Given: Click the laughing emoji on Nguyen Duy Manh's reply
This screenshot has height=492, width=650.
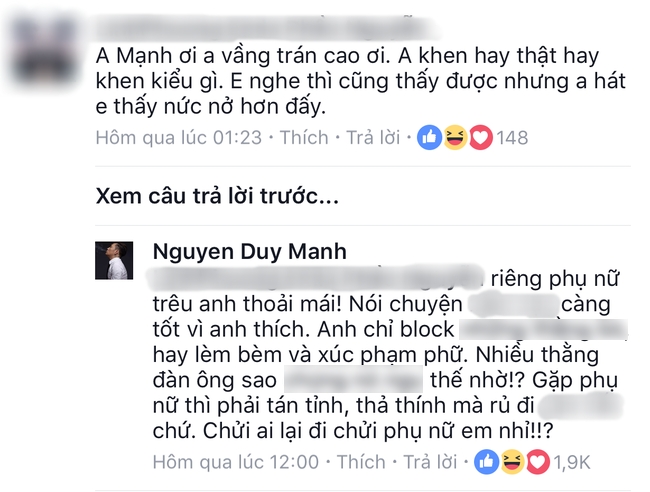Looking at the screenshot, I should coord(512,462).
